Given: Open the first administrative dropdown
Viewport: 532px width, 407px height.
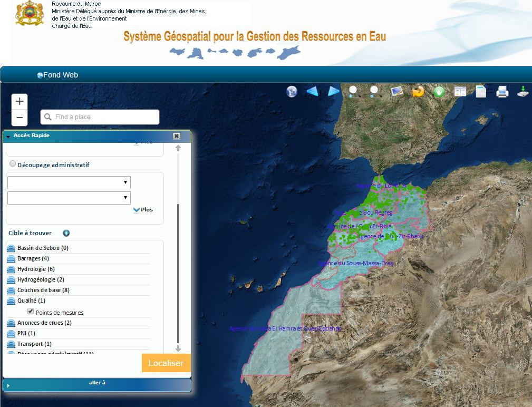Looking at the screenshot, I should [x=69, y=182].
